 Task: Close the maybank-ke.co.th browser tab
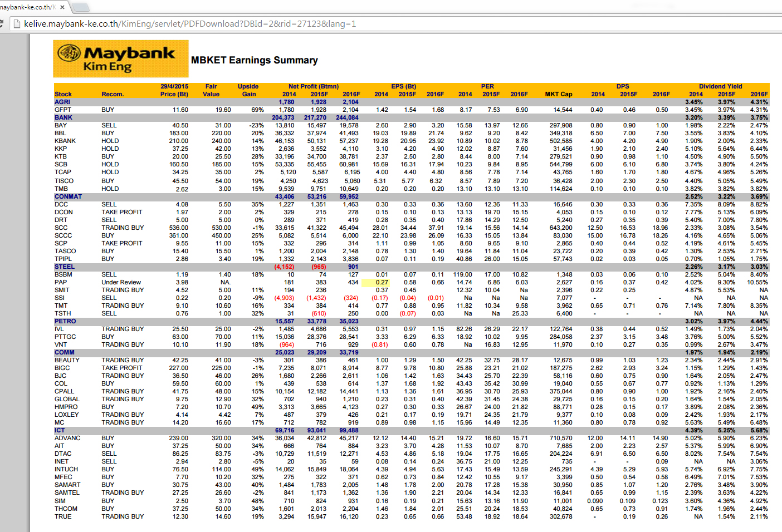pos(62,7)
